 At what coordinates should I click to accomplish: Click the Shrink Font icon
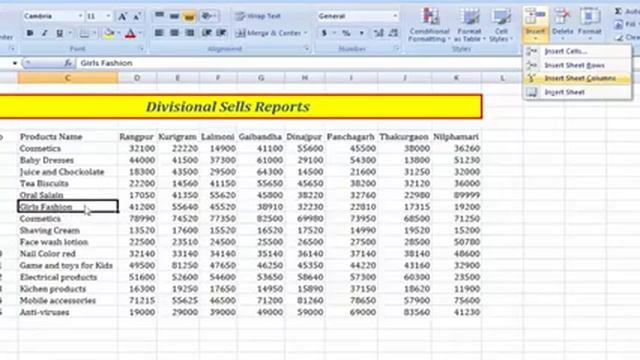(x=137, y=16)
